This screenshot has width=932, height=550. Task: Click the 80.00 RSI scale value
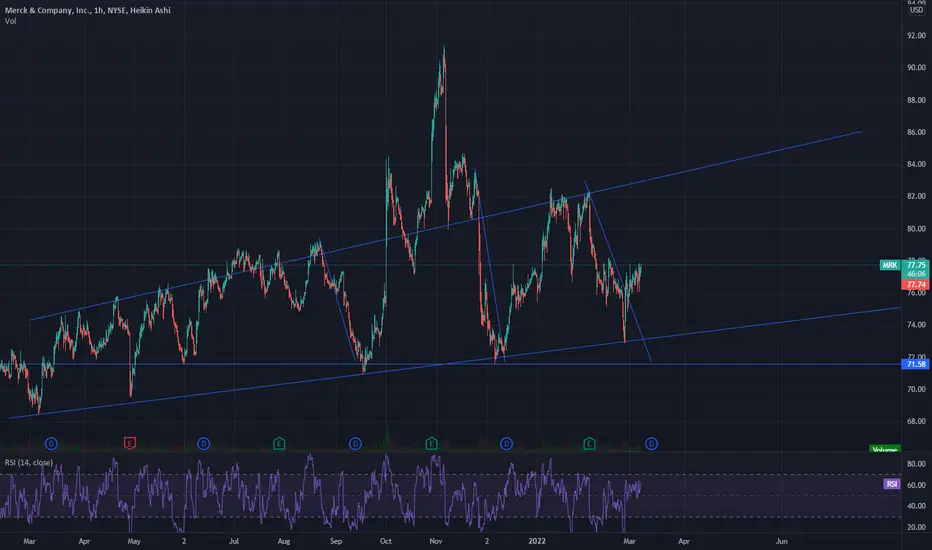click(916, 464)
